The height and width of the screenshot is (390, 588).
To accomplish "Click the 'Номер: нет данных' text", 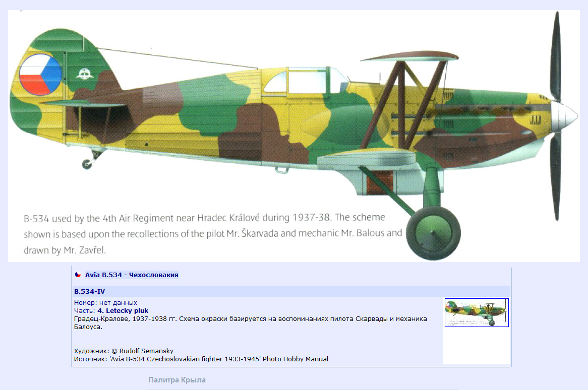I will (x=105, y=302).
